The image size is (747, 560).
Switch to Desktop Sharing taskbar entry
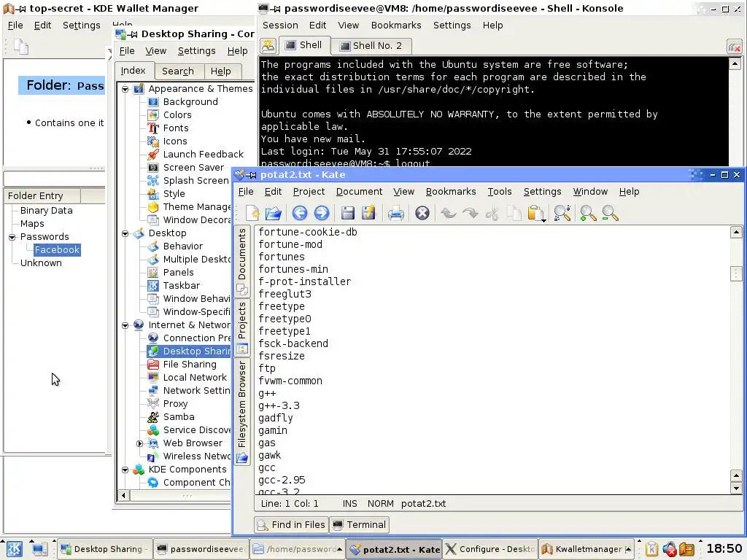point(105,549)
